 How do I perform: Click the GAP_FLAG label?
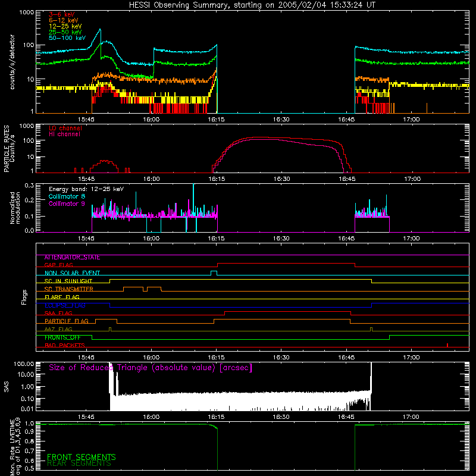pos(58,265)
